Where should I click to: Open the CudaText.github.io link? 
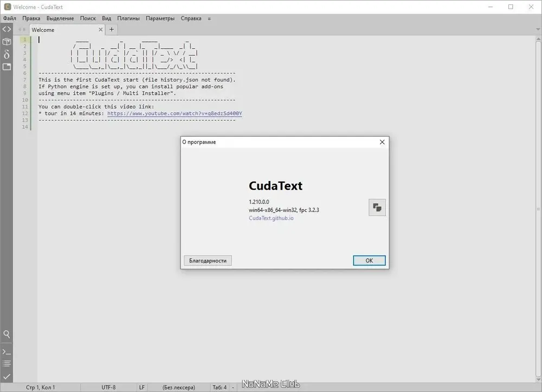271,218
